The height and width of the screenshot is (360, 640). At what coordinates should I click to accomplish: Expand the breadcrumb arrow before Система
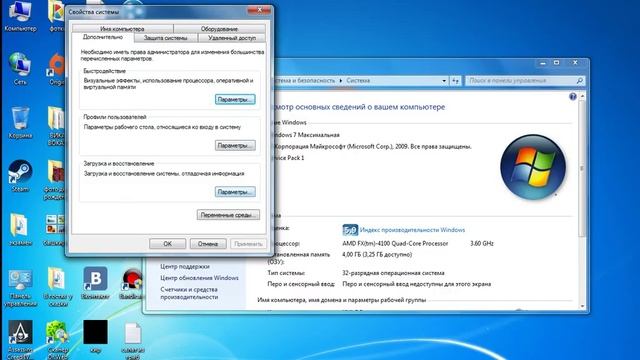pos(341,81)
